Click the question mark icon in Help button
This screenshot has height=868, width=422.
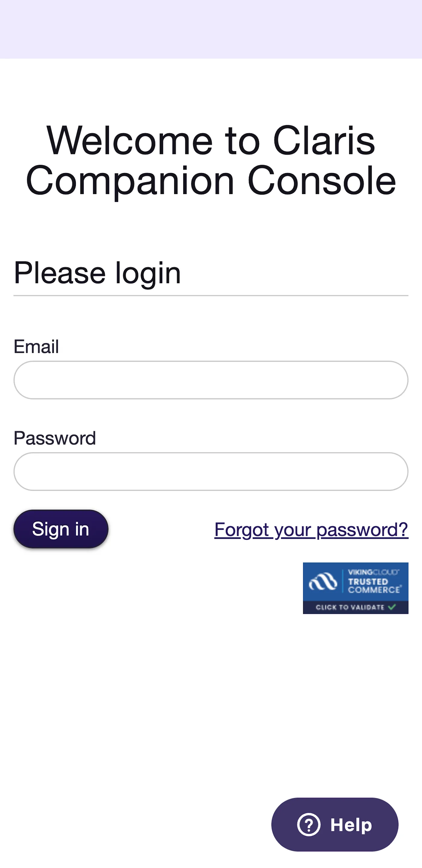point(308,825)
